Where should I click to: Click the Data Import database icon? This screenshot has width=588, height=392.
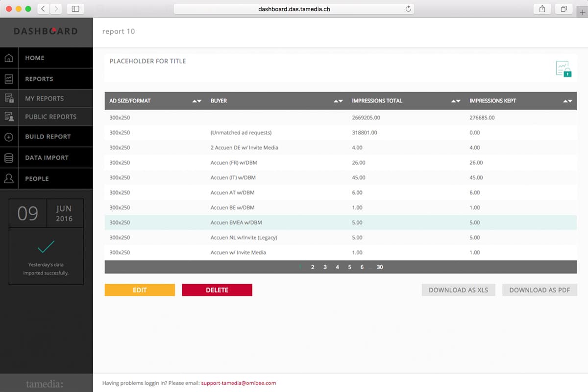(9, 158)
